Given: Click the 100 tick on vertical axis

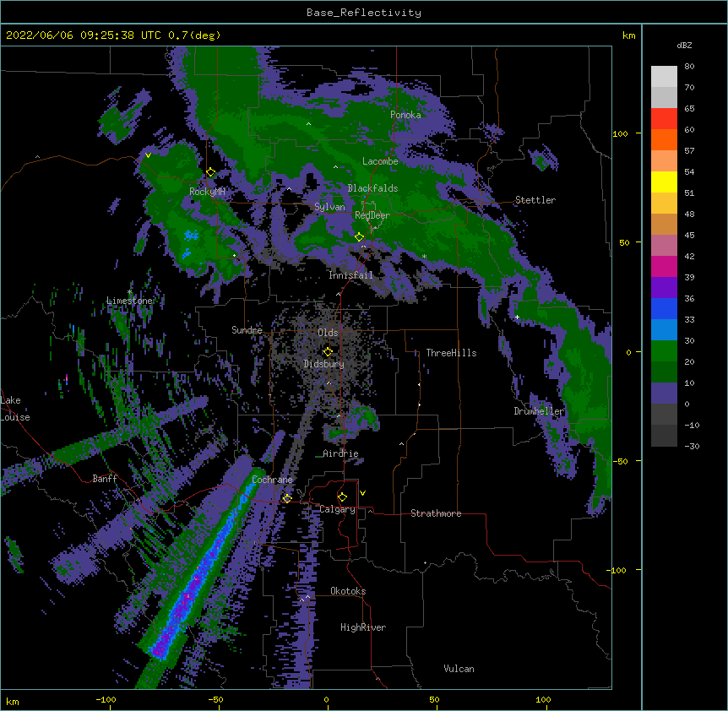Looking at the screenshot, I should [620, 133].
